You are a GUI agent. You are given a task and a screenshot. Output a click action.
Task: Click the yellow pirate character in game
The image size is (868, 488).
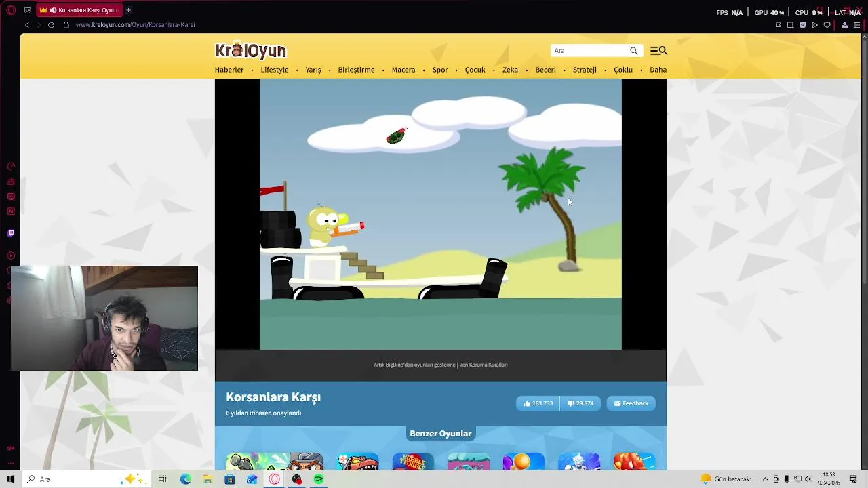click(x=328, y=227)
